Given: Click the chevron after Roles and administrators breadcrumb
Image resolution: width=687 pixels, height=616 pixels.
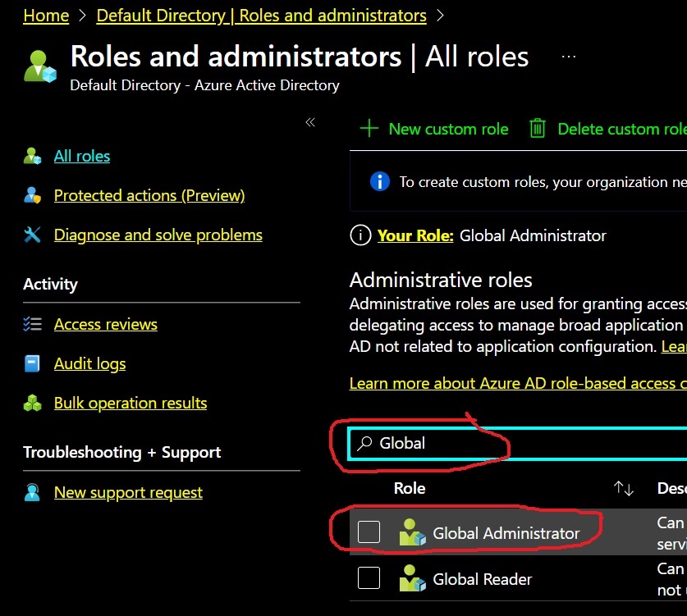Looking at the screenshot, I should click(440, 16).
